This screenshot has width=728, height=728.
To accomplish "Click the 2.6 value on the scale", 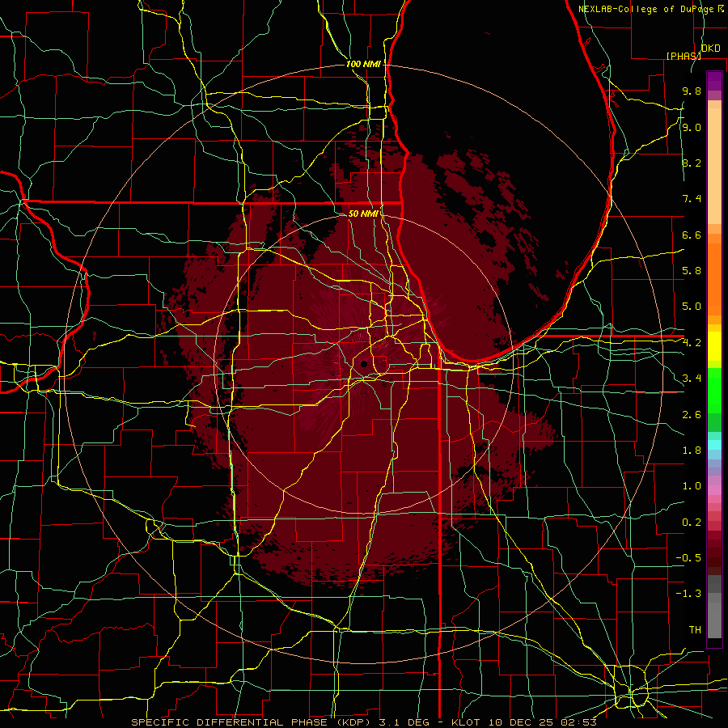I will point(692,415).
